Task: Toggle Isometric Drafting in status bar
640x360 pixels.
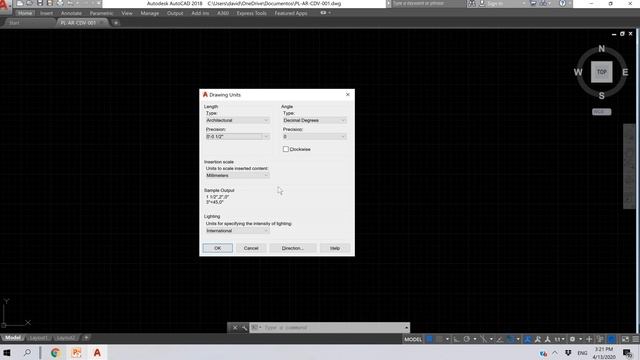Action: (x=483, y=339)
